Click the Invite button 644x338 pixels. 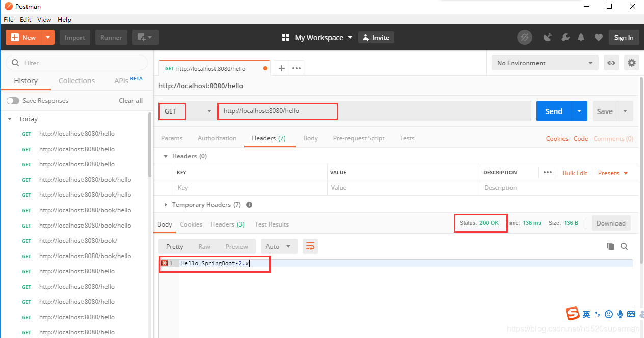click(x=377, y=37)
